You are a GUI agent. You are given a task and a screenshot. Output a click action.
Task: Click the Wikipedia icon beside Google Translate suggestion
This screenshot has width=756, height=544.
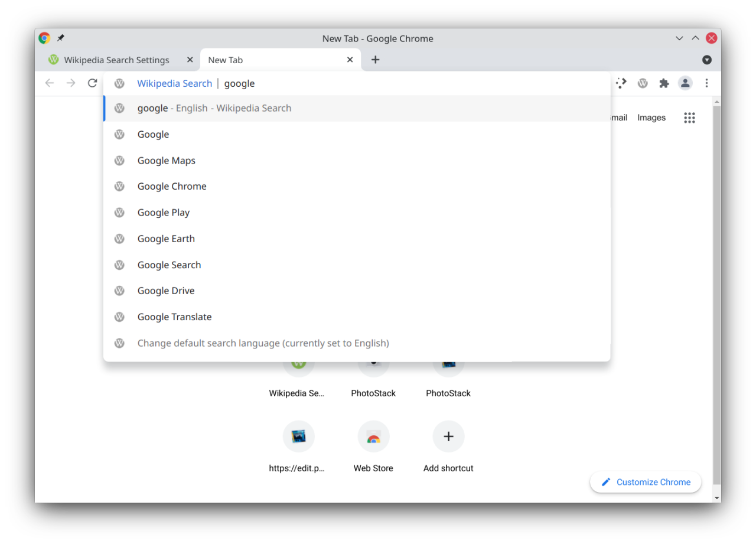[x=119, y=317]
